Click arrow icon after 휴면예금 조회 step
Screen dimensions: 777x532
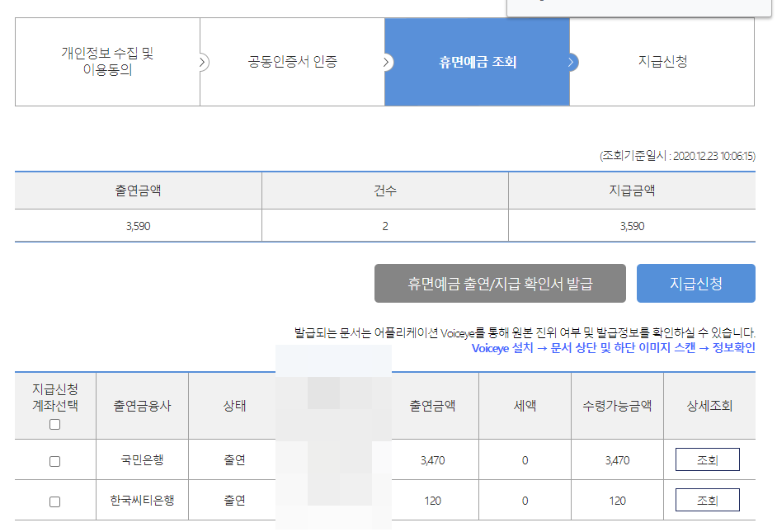[572, 63]
